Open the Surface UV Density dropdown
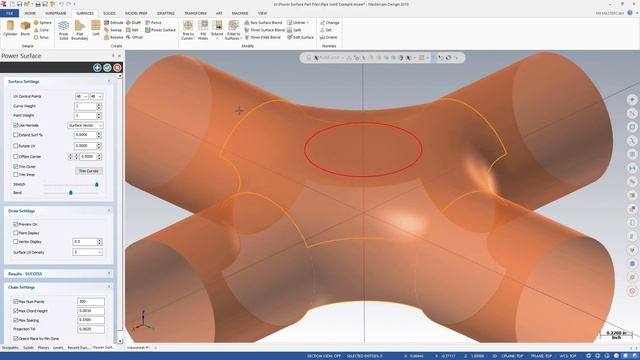 pyautogui.click(x=87, y=253)
